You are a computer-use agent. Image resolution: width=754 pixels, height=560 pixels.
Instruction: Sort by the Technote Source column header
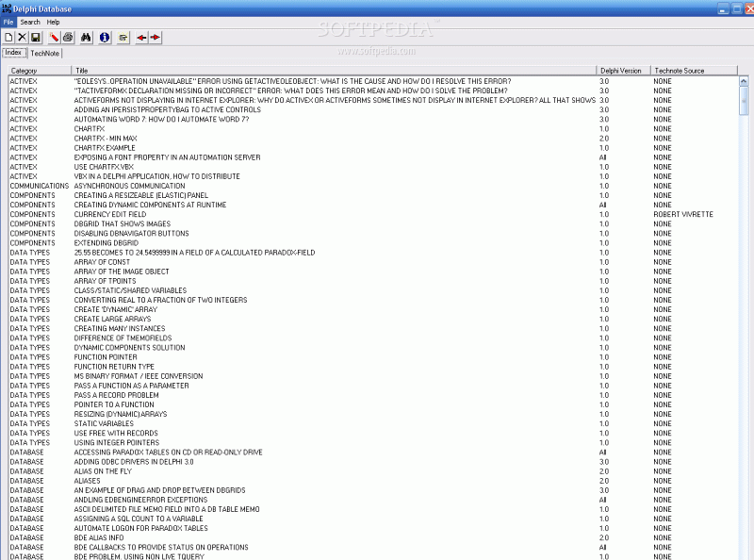click(x=694, y=71)
